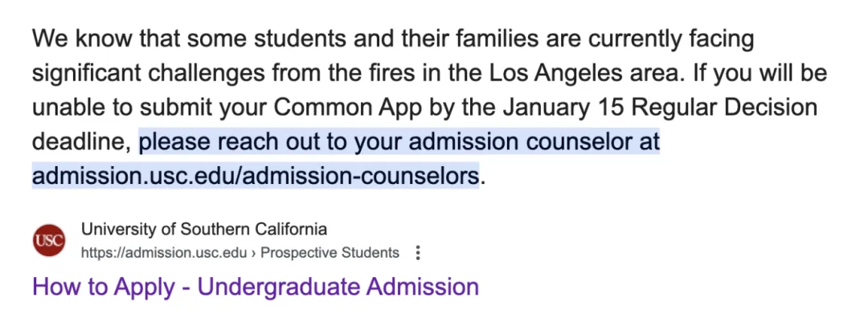Click the words 'currently facing'
The width and height of the screenshot is (868, 314).
671,39
